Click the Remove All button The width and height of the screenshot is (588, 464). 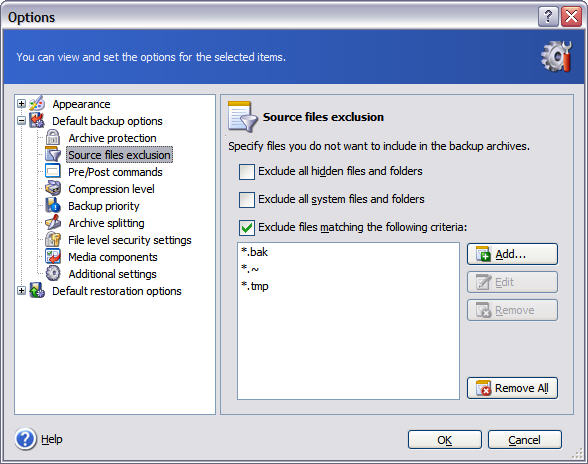tap(512, 388)
